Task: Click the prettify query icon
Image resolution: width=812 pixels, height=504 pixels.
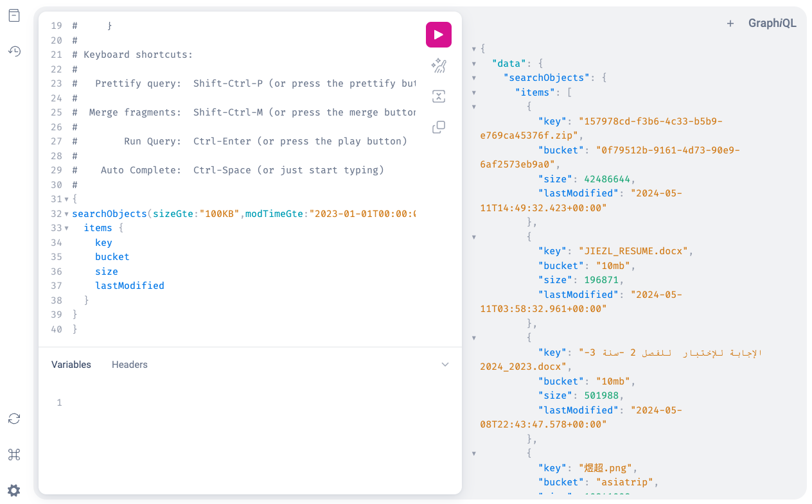Action: point(439,65)
